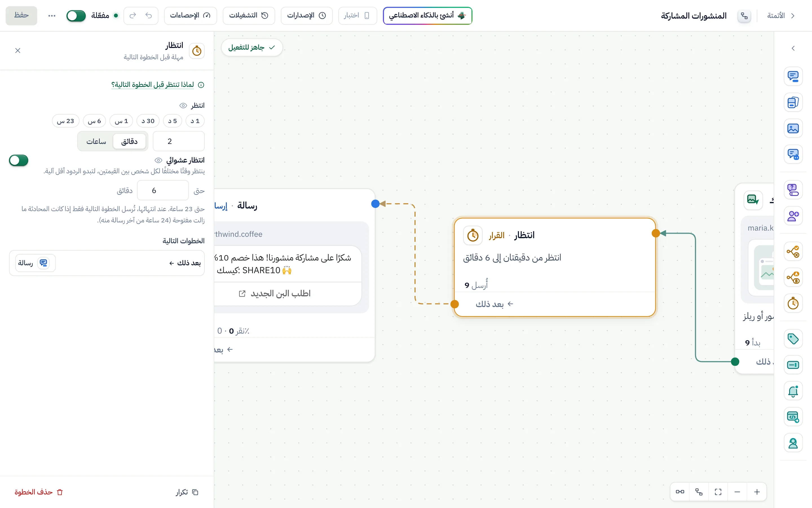The width and height of the screenshot is (812, 508).
Task: Add a tag block from the sidebar
Action: tap(793, 339)
